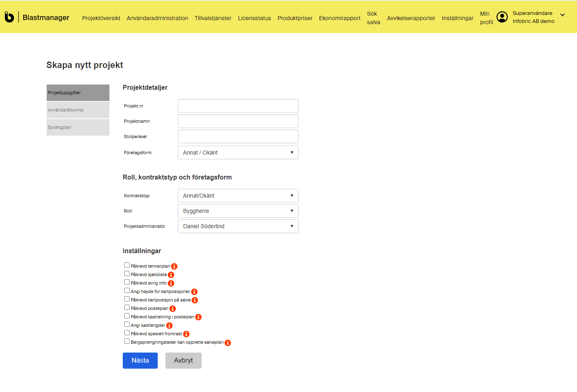Open the Tillvalstjänster menu item
The width and height of the screenshot is (577, 392).
(x=213, y=18)
